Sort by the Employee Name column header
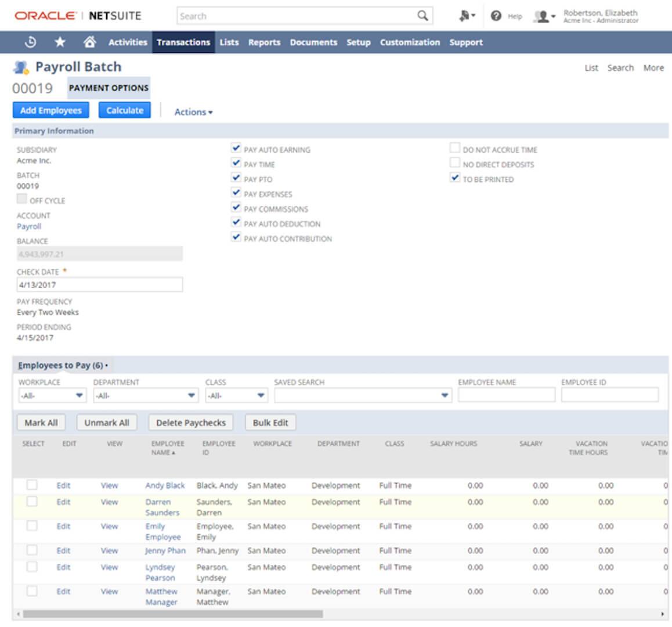 click(x=168, y=448)
